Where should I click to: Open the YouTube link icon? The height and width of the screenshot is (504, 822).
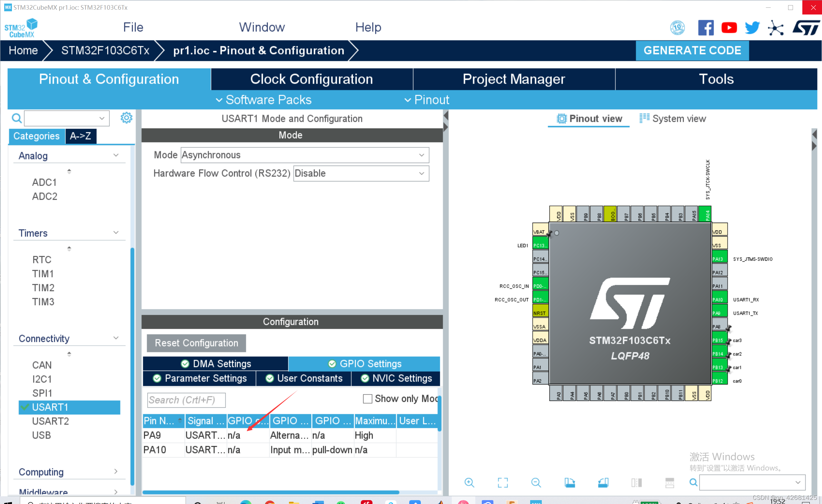click(x=729, y=28)
